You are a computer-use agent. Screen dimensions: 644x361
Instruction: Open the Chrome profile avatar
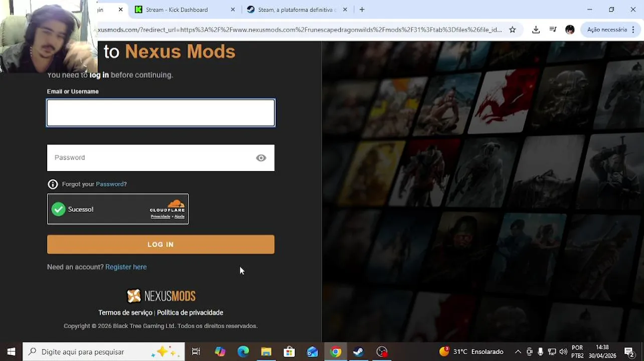coord(570,30)
